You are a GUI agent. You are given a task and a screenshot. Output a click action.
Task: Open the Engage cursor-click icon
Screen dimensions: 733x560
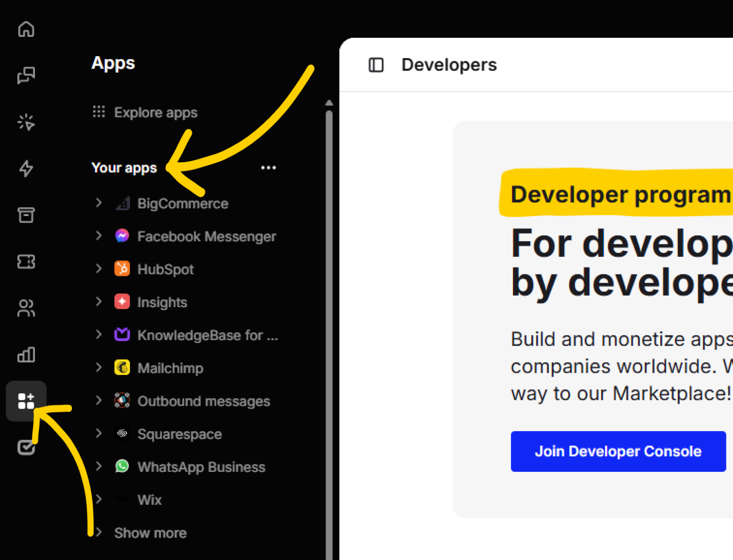[x=26, y=122]
